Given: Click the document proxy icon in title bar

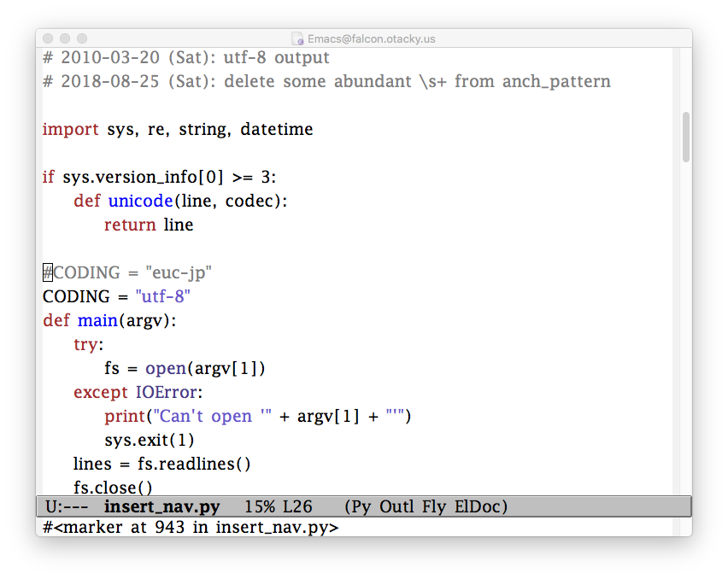Looking at the screenshot, I should (x=297, y=38).
